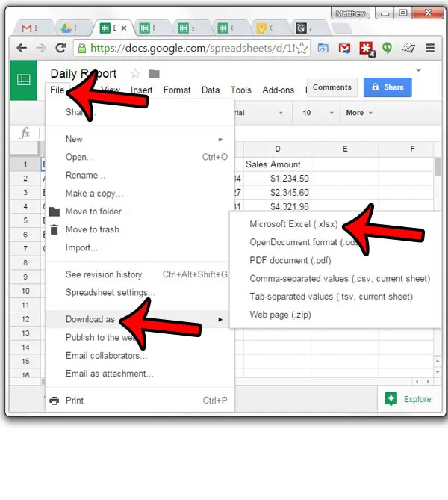Click the URL address bar
The height and width of the screenshot is (500, 448).
tap(191, 48)
